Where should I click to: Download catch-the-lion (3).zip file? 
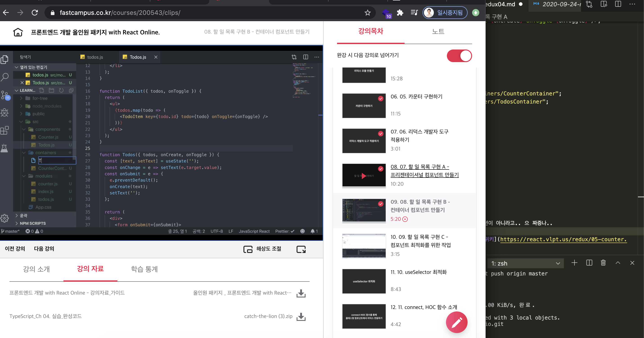pos(301,317)
